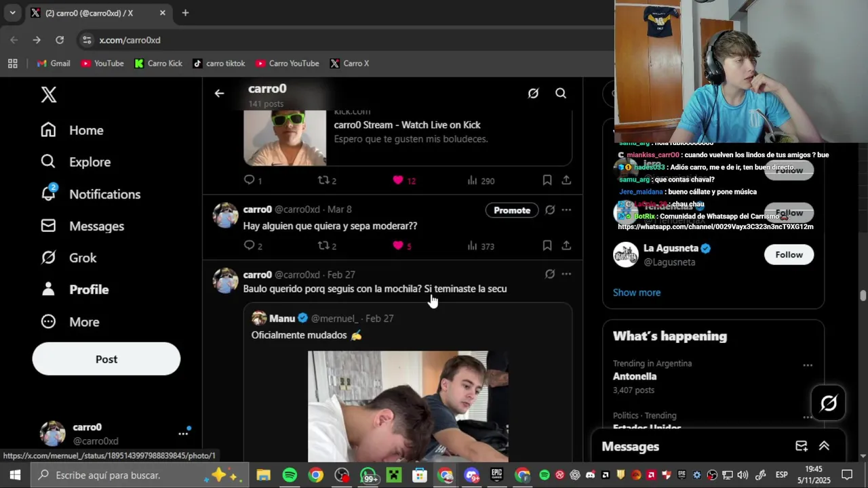Open options for Antonella trend
868x488 pixels.
tap(808, 365)
